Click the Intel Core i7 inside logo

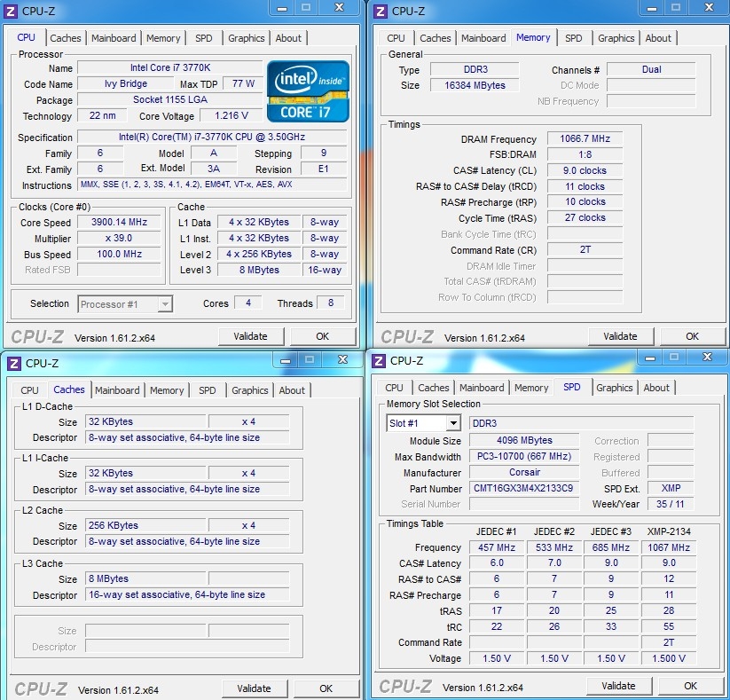tap(309, 90)
